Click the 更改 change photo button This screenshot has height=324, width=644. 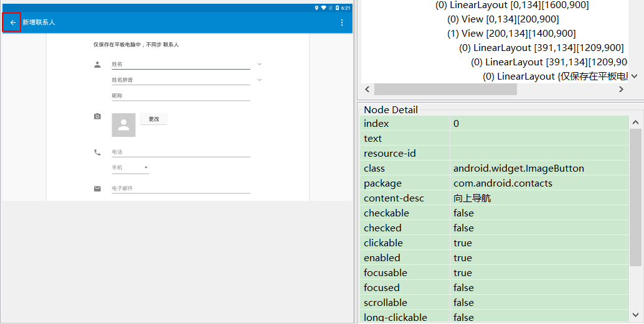click(x=154, y=119)
